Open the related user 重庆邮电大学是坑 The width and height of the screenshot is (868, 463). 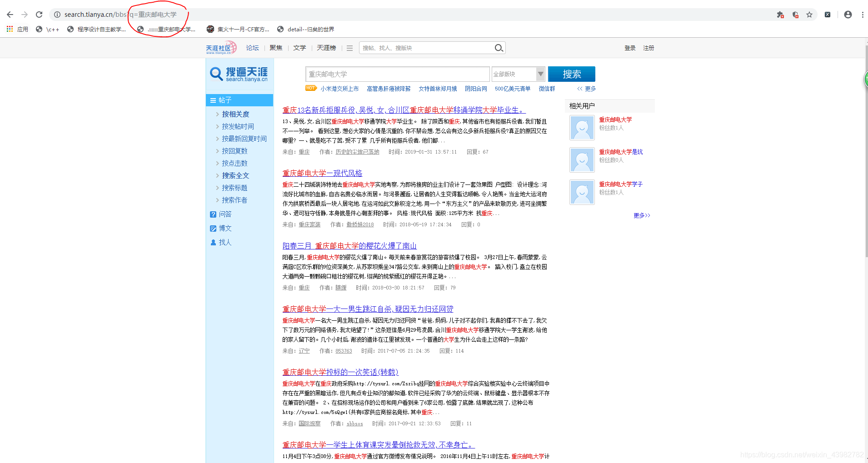point(621,152)
